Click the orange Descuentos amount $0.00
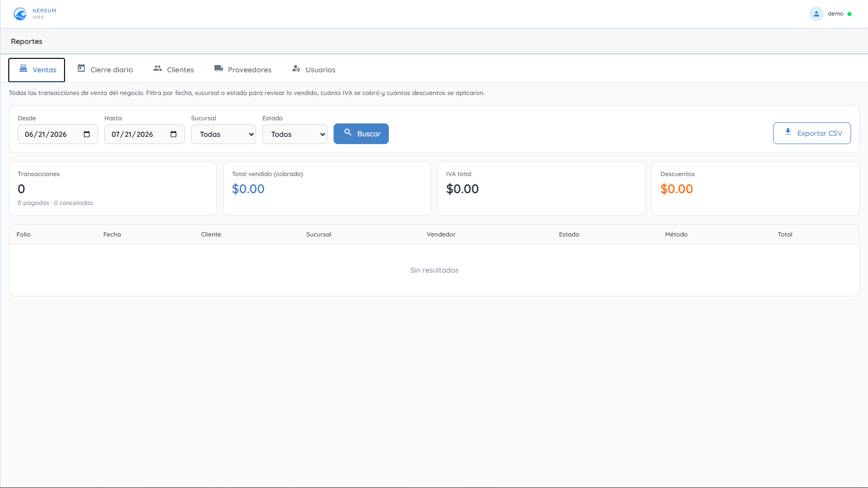Viewport: 868px width, 488px height. tap(677, 189)
